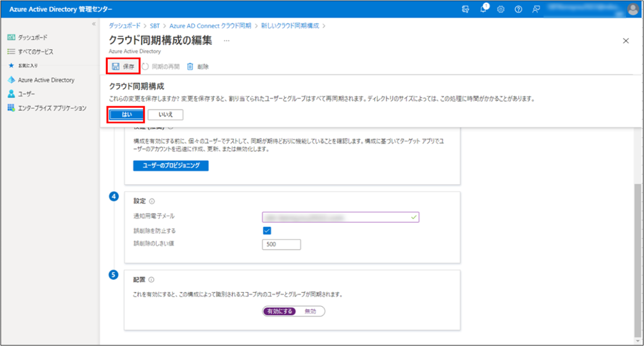644x346 pixels.
Task: Select 無効 in the 配置 toggle
Action: (x=310, y=311)
